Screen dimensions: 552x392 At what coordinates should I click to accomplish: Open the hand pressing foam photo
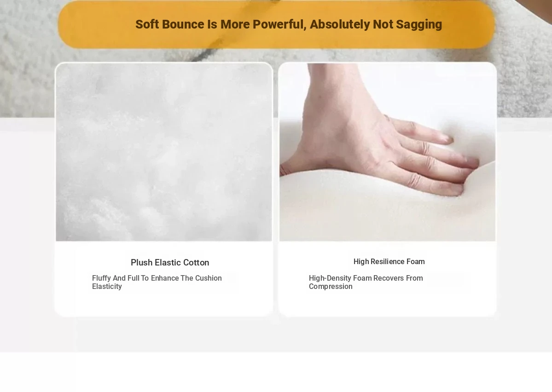(x=387, y=152)
